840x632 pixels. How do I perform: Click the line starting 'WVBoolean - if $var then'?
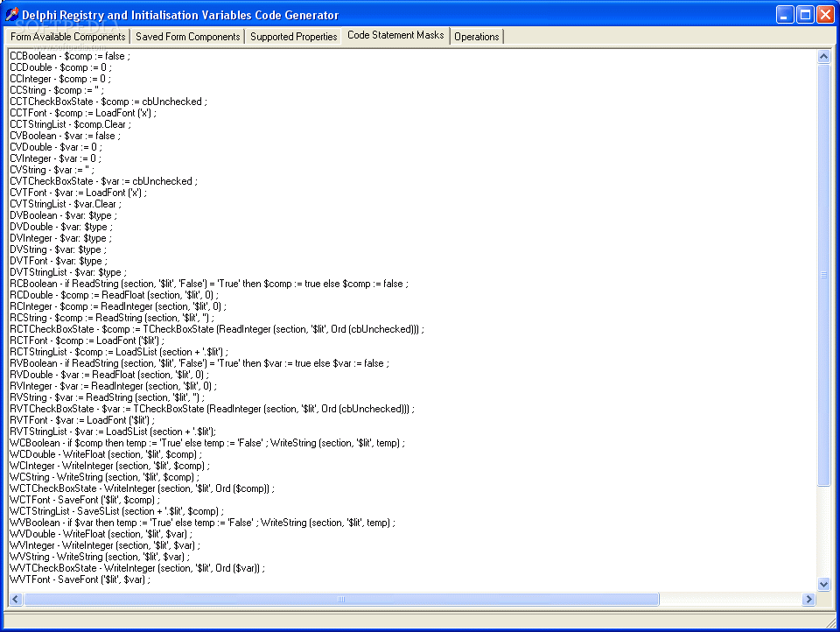click(202, 523)
